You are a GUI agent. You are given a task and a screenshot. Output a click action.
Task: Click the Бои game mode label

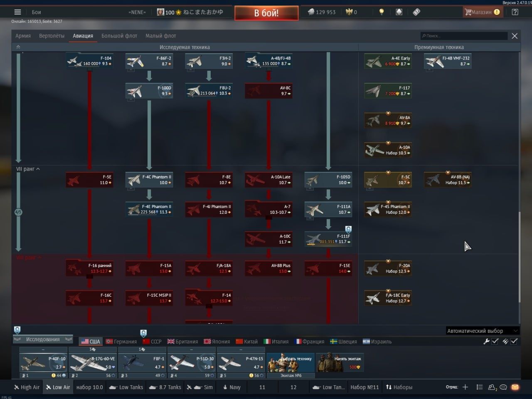(36, 12)
